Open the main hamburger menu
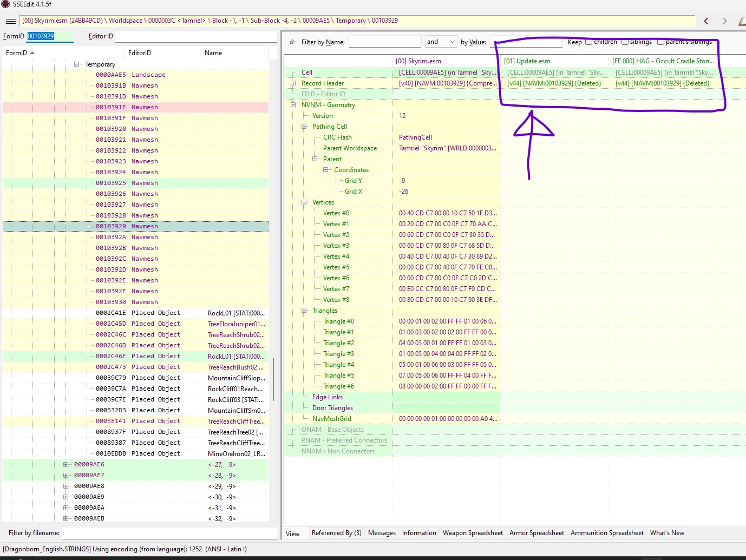 pos(10,21)
